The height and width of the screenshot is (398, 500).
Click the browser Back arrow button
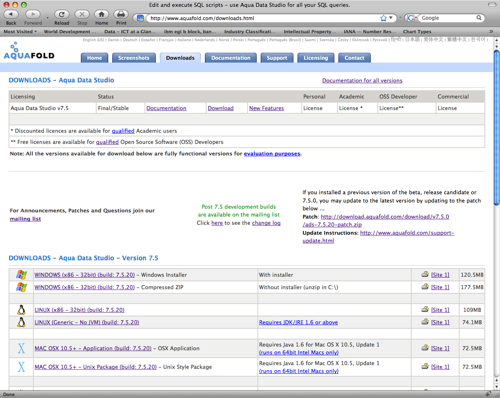[x=11, y=14]
